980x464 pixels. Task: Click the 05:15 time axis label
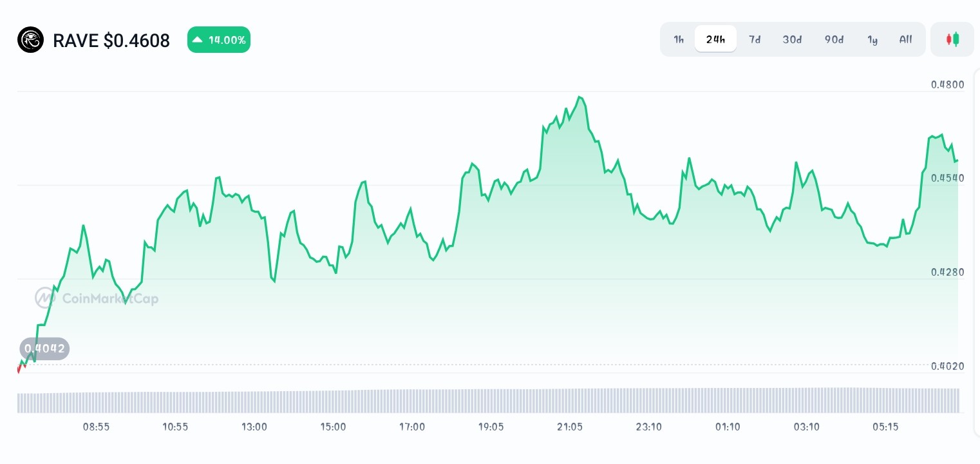point(885,427)
